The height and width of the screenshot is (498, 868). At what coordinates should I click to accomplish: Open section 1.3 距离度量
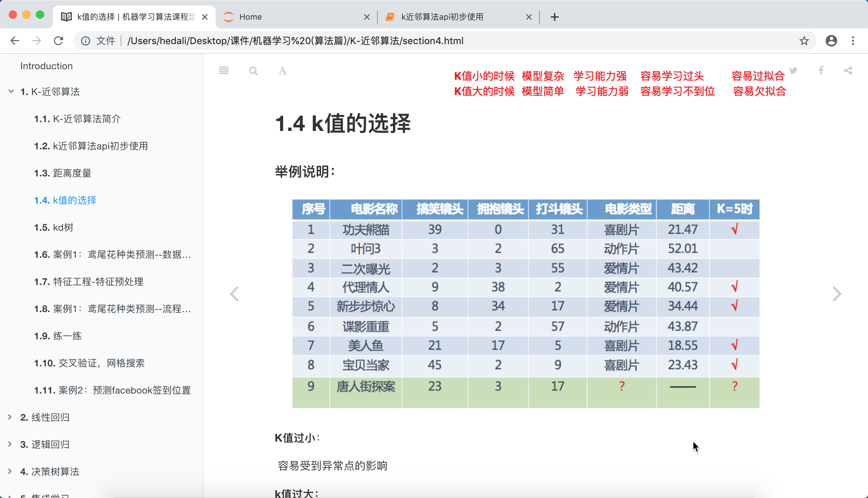tap(63, 173)
